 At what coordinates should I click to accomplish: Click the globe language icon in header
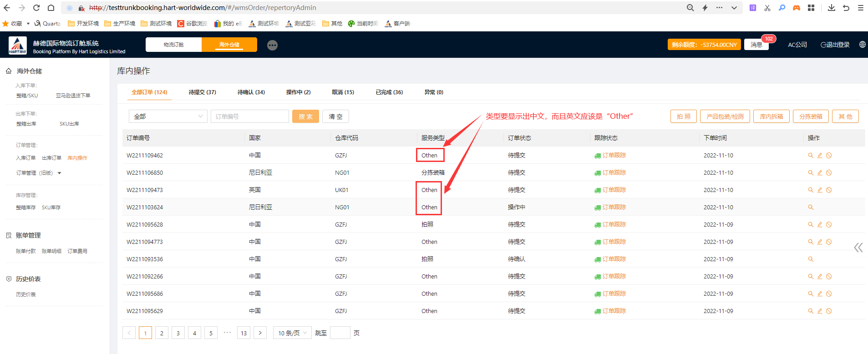[x=862, y=45]
